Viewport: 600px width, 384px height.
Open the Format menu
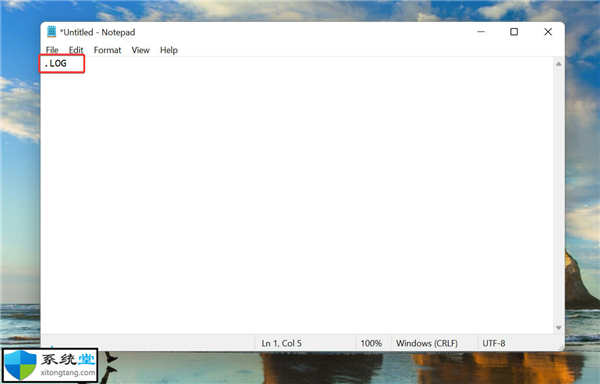pos(107,50)
